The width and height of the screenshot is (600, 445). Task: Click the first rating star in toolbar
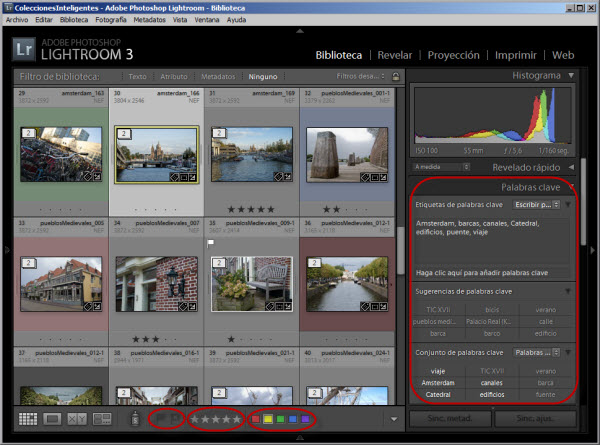point(194,419)
